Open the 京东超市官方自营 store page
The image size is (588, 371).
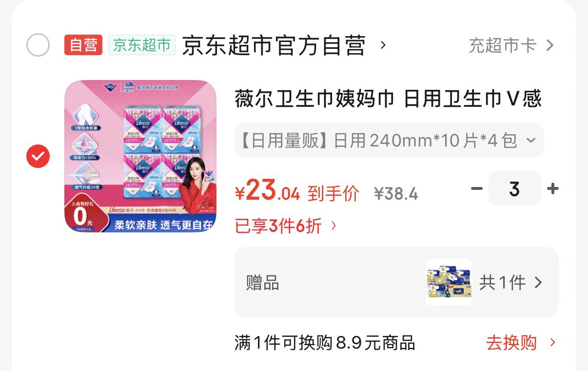[274, 45]
